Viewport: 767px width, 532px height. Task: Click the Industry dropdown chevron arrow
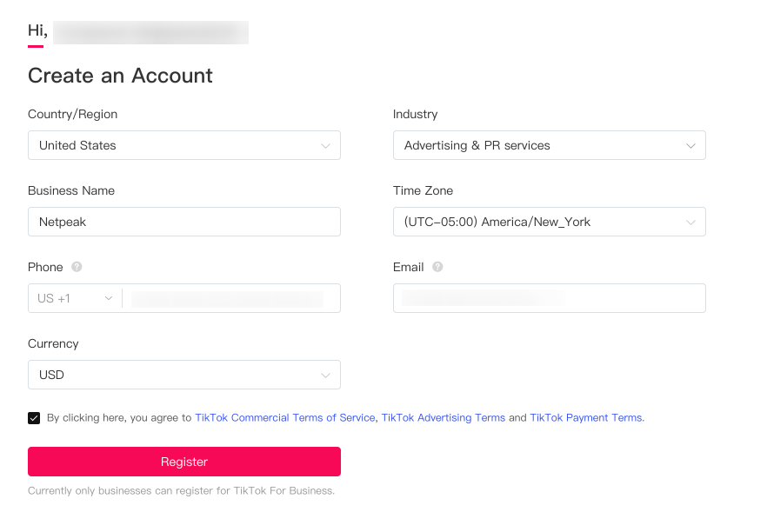click(690, 146)
